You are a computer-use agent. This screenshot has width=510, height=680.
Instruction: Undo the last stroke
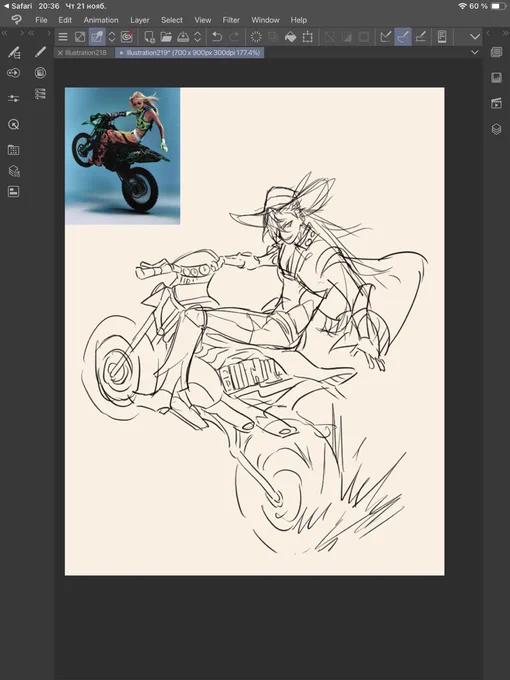pos(217,37)
